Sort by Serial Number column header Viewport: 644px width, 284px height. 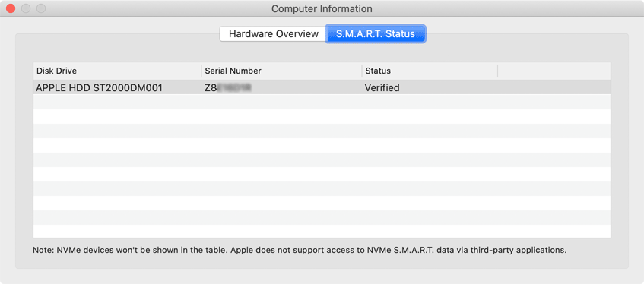tap(281, 71)
